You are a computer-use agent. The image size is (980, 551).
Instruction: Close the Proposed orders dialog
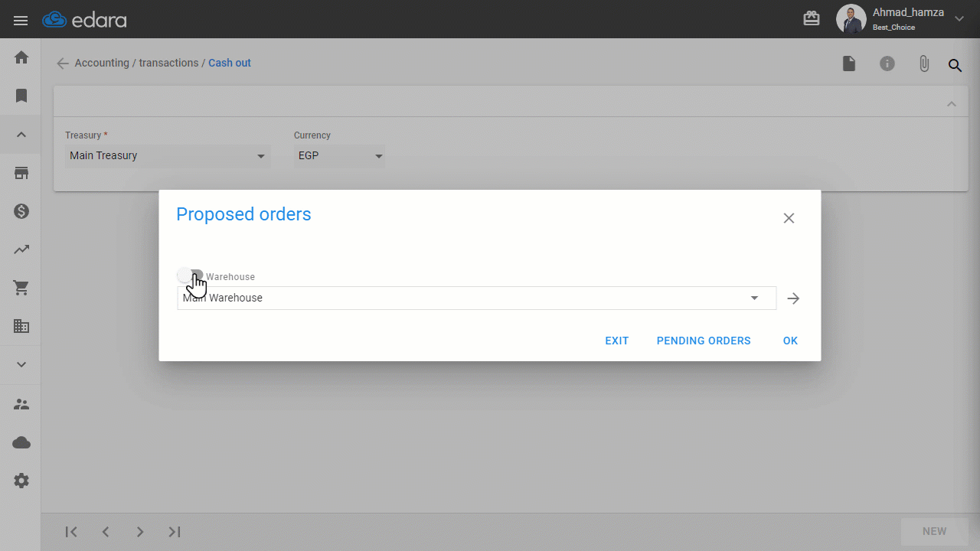(x=789, y=218)
